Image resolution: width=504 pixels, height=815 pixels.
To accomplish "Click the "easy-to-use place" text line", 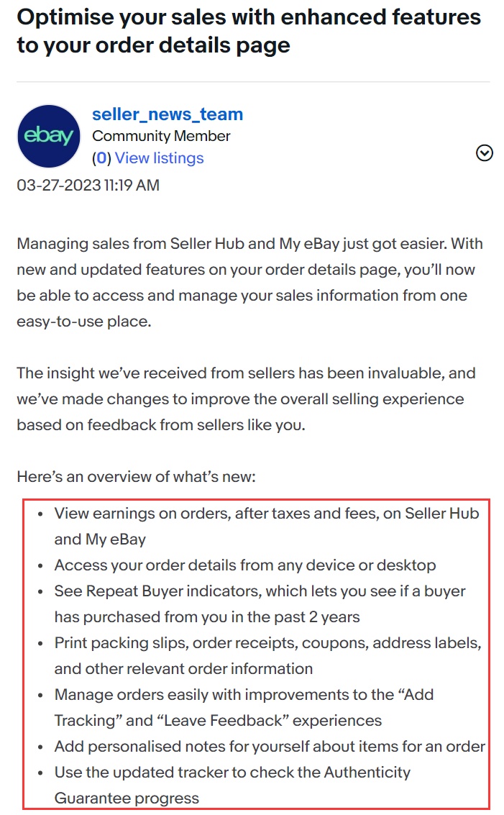I will (x=84, y=322).
